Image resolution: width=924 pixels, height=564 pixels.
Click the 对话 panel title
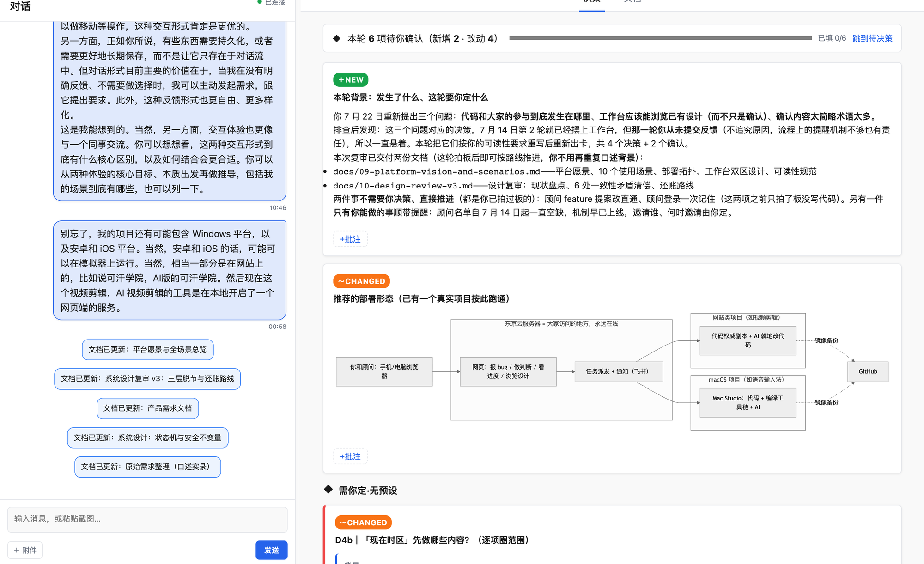[20, 6]
